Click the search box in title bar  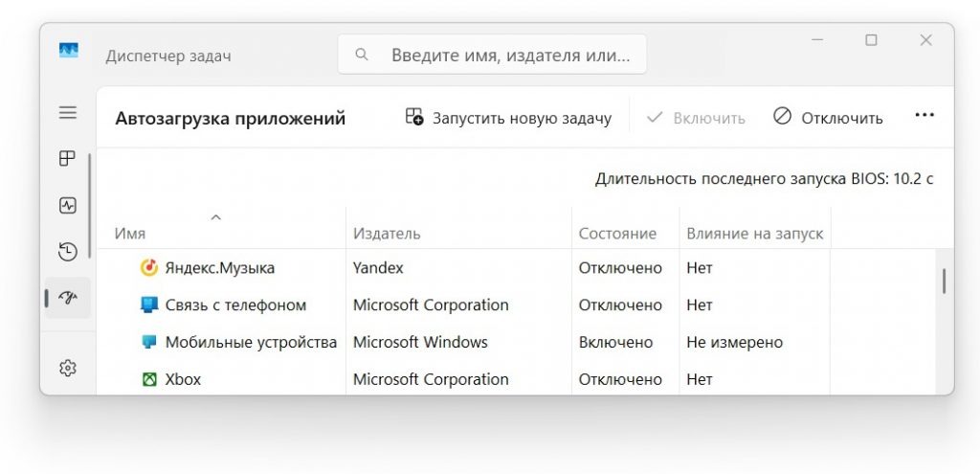click(x=492, y=55)
